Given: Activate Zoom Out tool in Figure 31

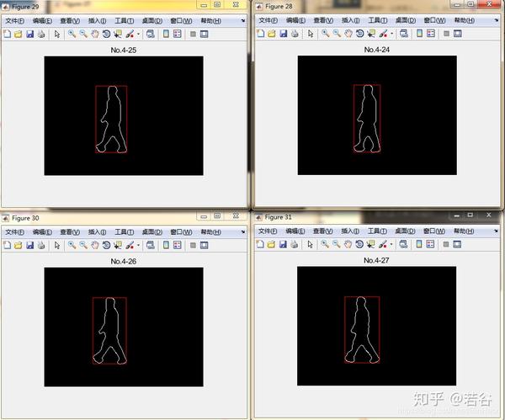Looking at the screenshot, I should click(x=336, y=244).
